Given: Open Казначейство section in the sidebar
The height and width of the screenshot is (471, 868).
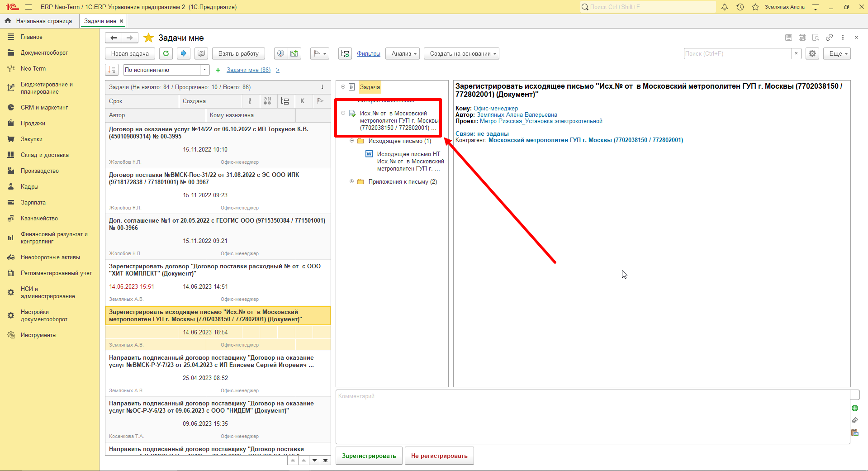Looking at the screenshot, I should 39,218.
